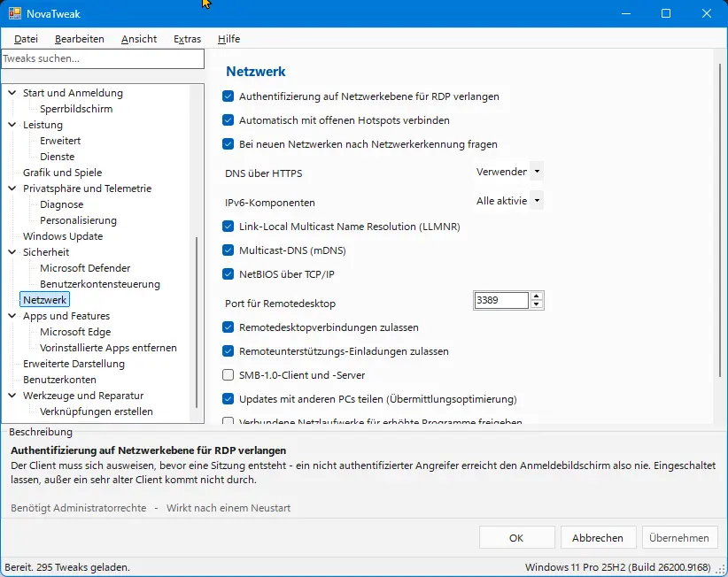Collapse the Privatsphäre und Telemetrie node
Viewport: 728px width, 577px height.
[12, 188]
